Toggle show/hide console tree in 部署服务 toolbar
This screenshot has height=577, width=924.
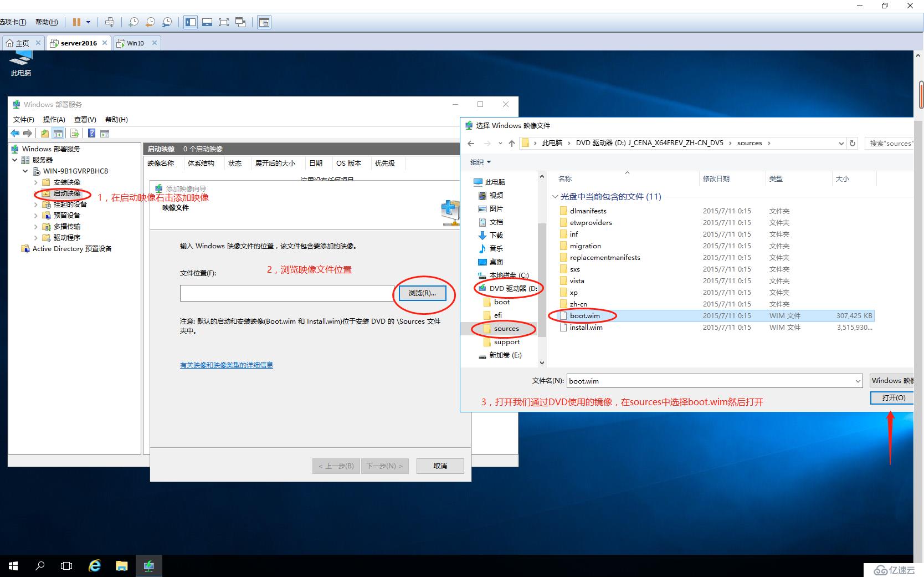tap(58, 133)
